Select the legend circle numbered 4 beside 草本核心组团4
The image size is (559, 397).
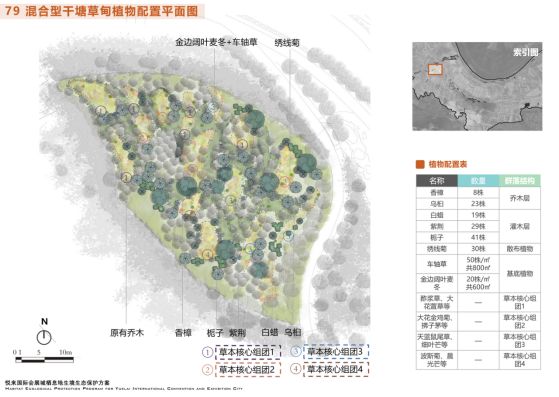296,368
